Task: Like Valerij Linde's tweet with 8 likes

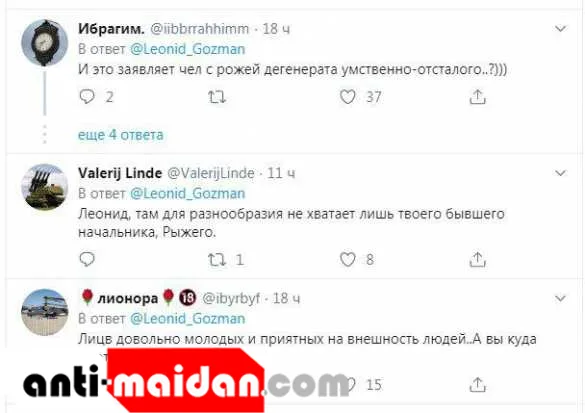Action: coord(347,260)
